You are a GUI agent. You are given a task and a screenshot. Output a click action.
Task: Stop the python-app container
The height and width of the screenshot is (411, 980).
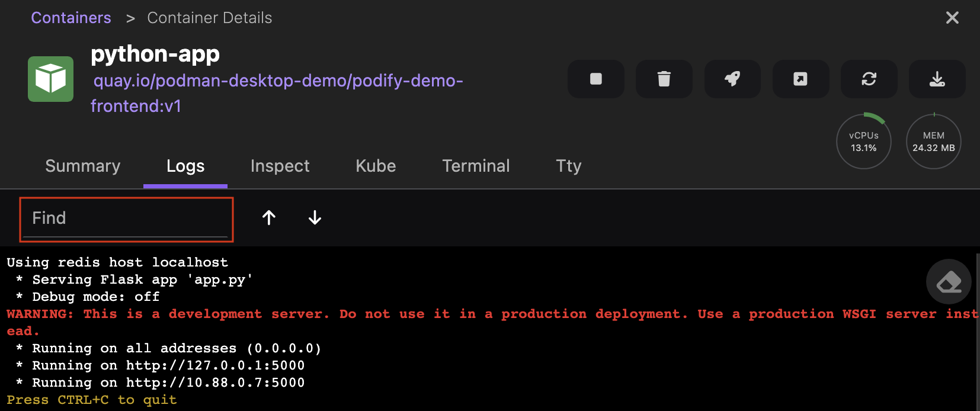click(x=595, y=79)
